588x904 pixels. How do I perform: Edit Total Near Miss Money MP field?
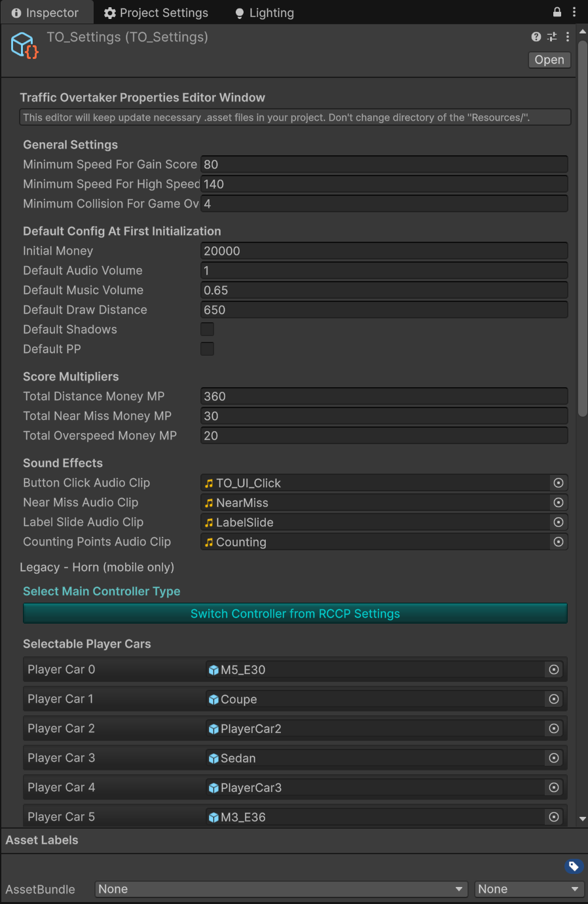(x=384, y=416)
